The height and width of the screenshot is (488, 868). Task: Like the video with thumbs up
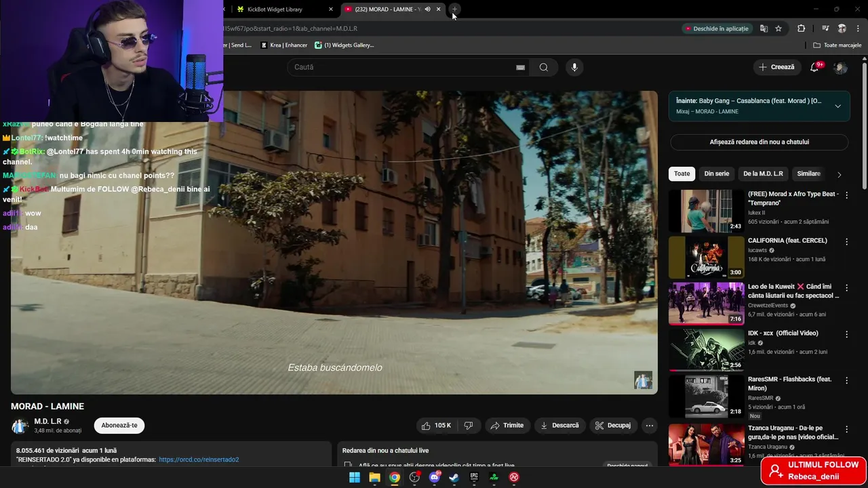[x=435, y=426]
